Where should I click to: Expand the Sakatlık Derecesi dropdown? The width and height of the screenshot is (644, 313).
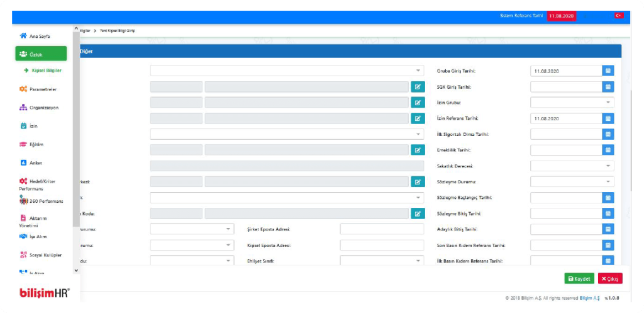point(572,166)
